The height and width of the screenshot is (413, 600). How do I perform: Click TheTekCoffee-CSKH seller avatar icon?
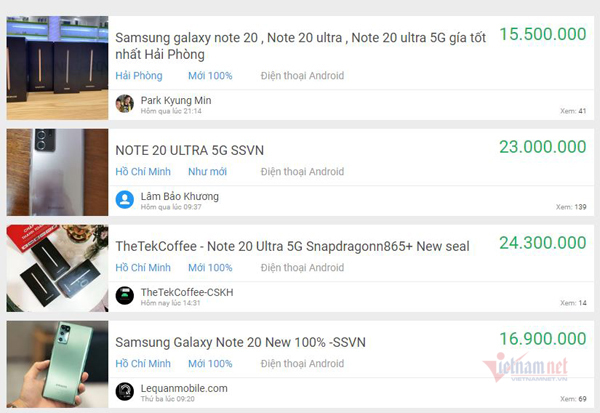coord(125,295)
